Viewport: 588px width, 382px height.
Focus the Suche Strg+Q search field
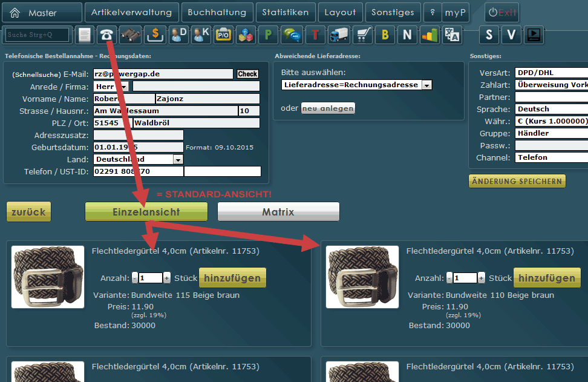(x=37, y=35)
